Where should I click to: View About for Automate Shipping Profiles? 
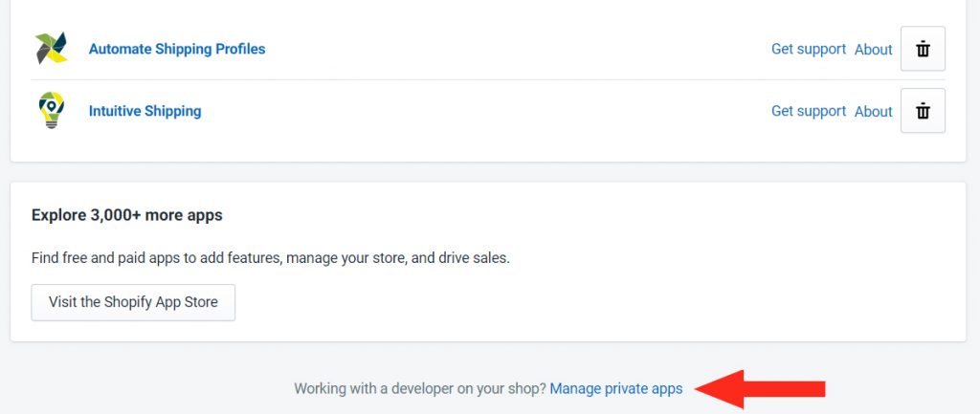[873, 50]
